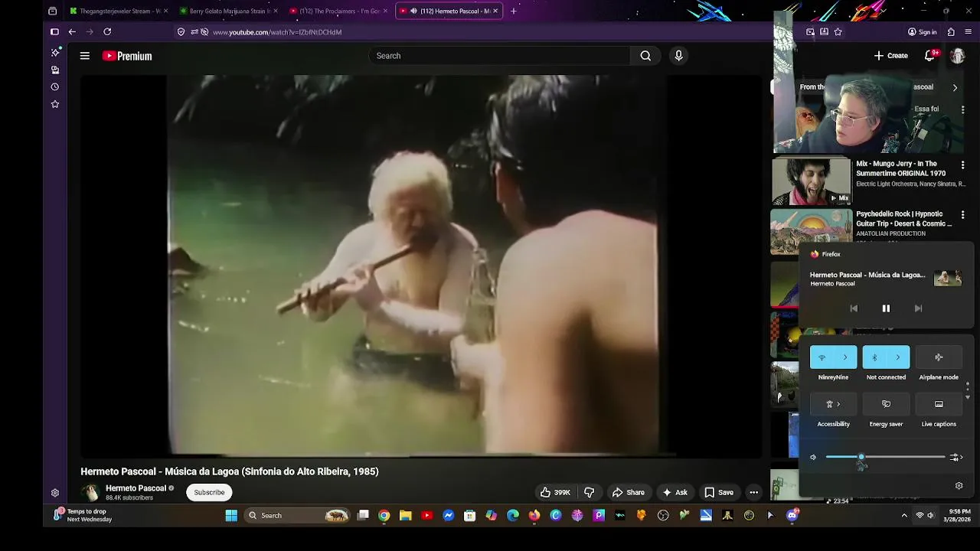
Task: Click the search magnifier button
Action: point(645,56)
